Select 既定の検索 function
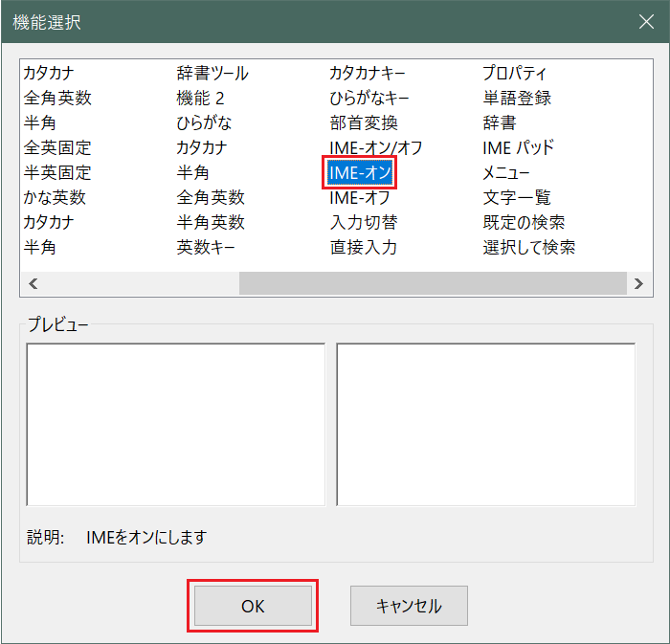The image size is (670, 644). point(524,222)
